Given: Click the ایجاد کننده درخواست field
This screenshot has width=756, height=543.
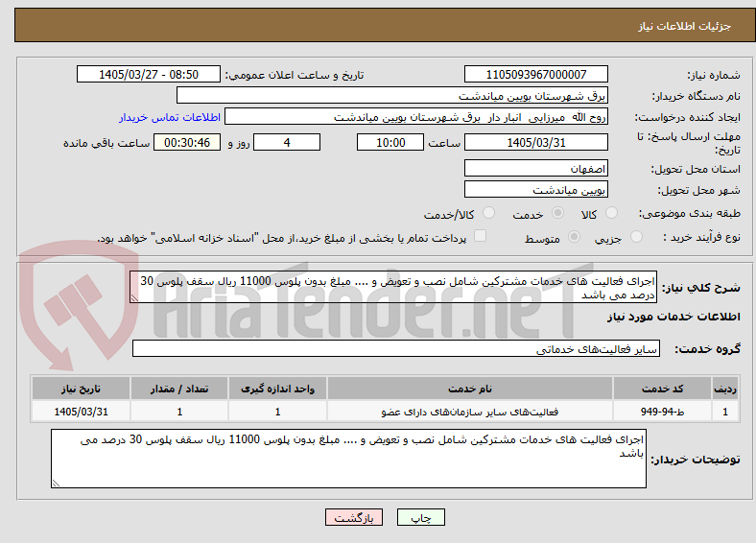Looking at the screenshot, I should click(416, 117).
